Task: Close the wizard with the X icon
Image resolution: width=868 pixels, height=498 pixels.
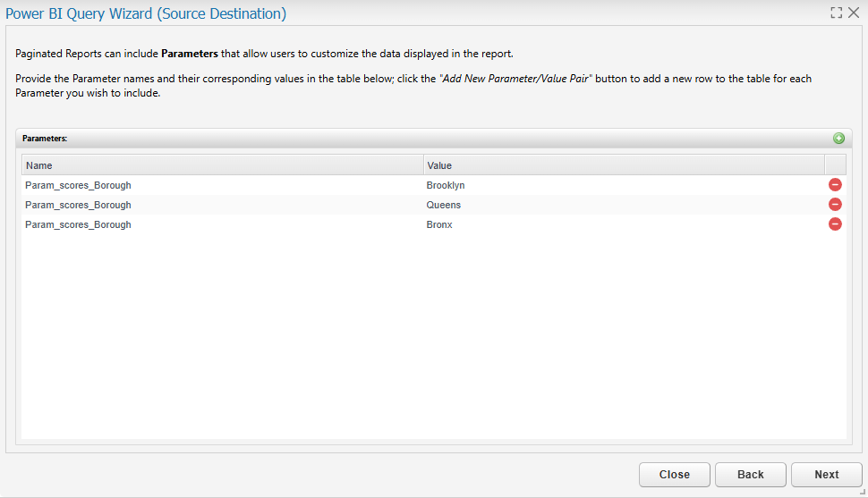Action: pyautogui.click(x=854, y=13)
